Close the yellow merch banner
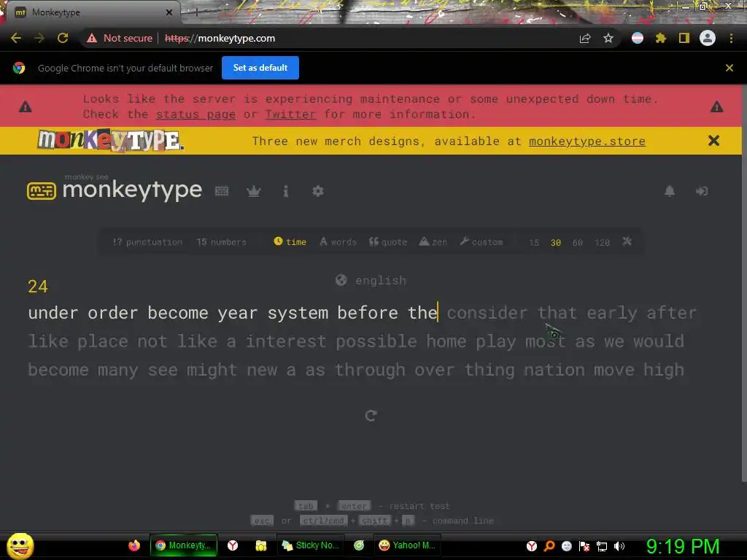 [713, 141]
